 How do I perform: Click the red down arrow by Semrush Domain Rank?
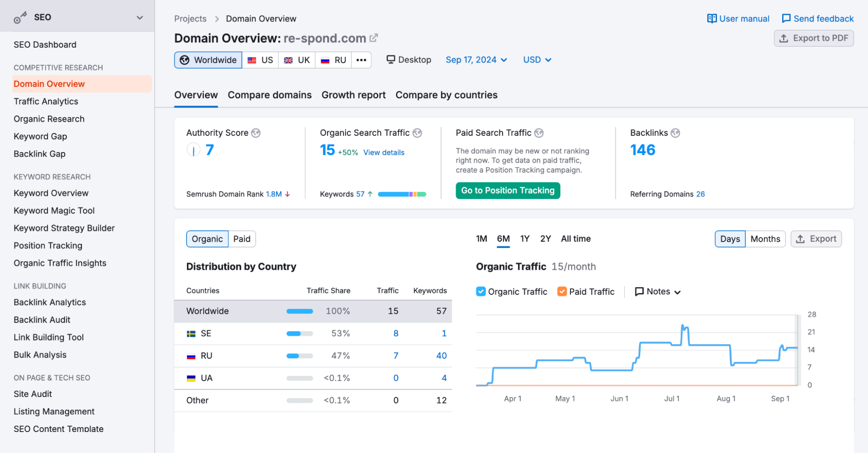(287, 194)
